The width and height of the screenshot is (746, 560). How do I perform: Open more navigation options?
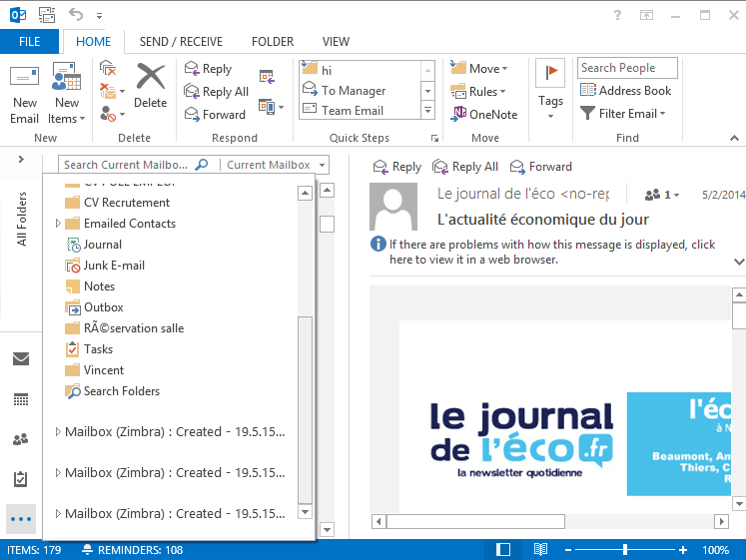(21, 519)
